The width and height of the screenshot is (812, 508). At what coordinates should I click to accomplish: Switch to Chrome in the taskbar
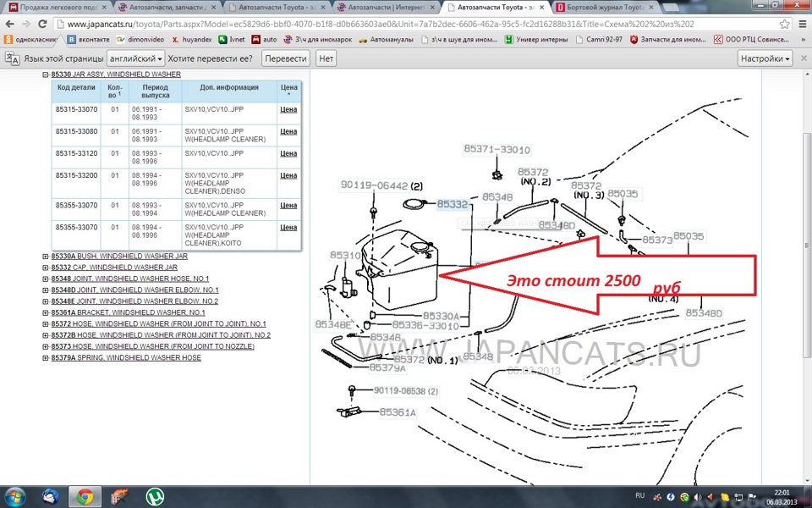(x=85, y=497)
